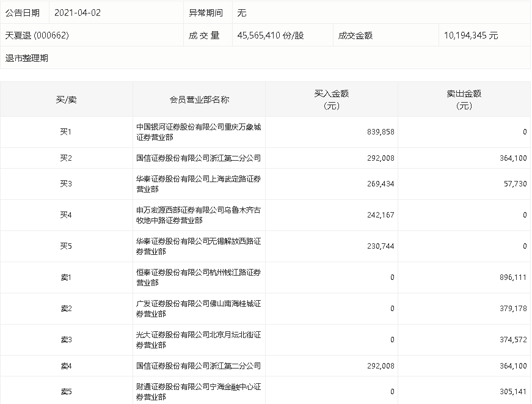Viewport: 532px width, 404px height.
Task: Select sell amount 305,141
Action: tap(513, 392)
